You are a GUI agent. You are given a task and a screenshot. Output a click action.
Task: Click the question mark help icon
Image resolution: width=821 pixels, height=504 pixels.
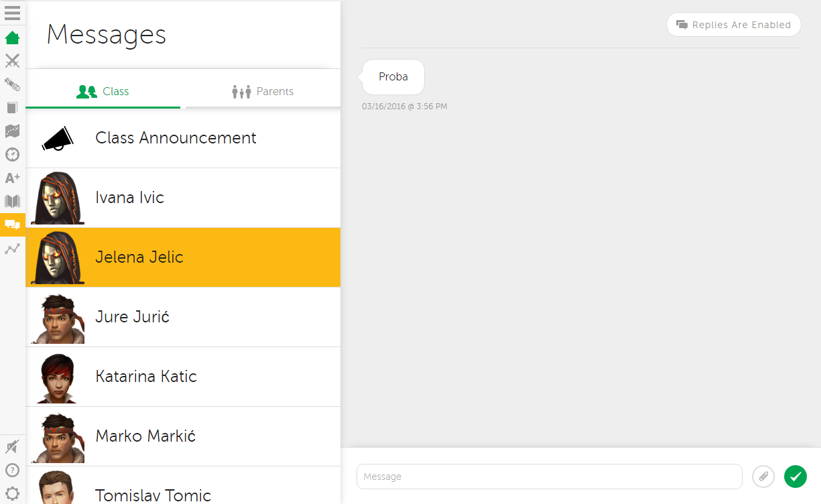point(12,470)
